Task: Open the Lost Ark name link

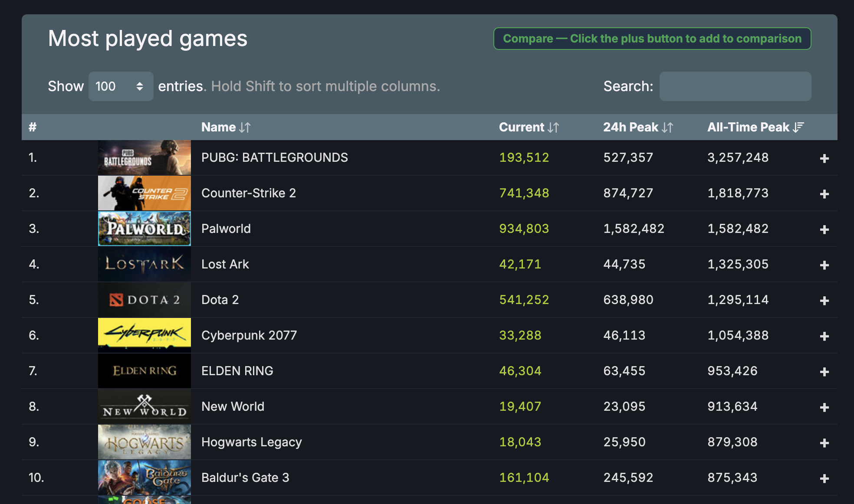Action: [225, 264]
